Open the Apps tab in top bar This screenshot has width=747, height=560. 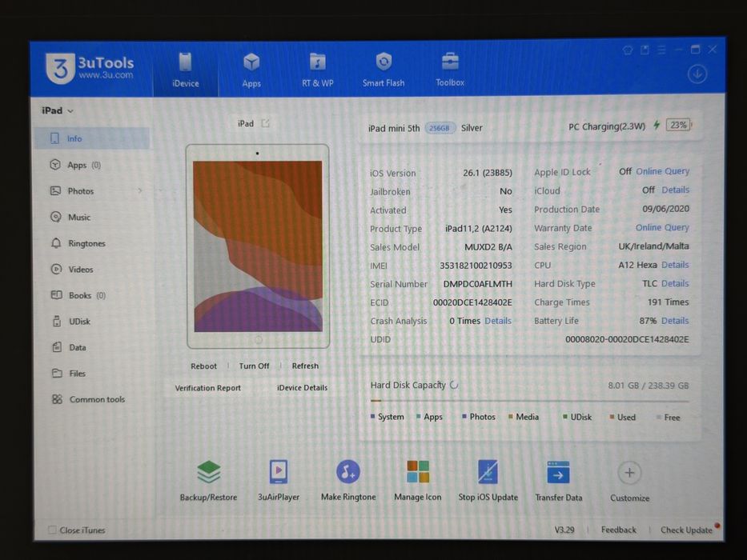[251, 70]
